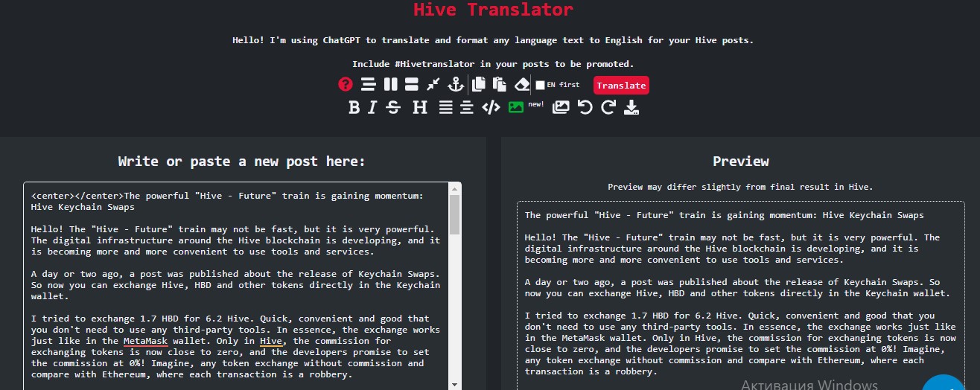Click the "Include #Hivetranslator" instruction line

point(493,64)
